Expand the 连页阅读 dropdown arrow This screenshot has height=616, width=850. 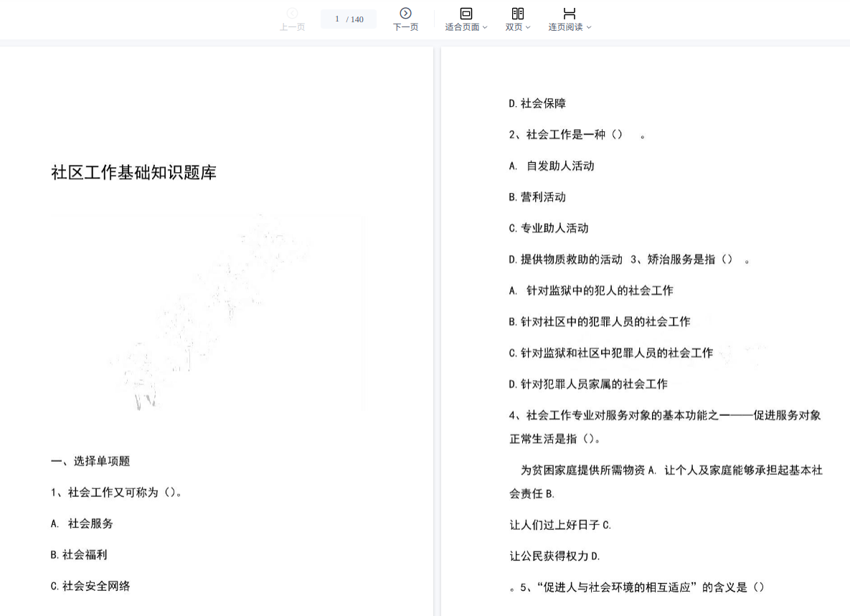(589, 28)
